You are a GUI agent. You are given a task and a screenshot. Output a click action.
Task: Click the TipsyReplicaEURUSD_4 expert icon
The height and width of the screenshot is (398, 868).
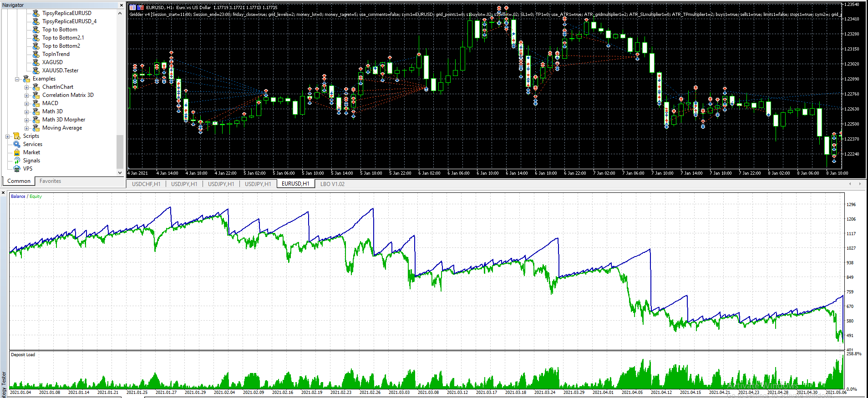point(36,21)
